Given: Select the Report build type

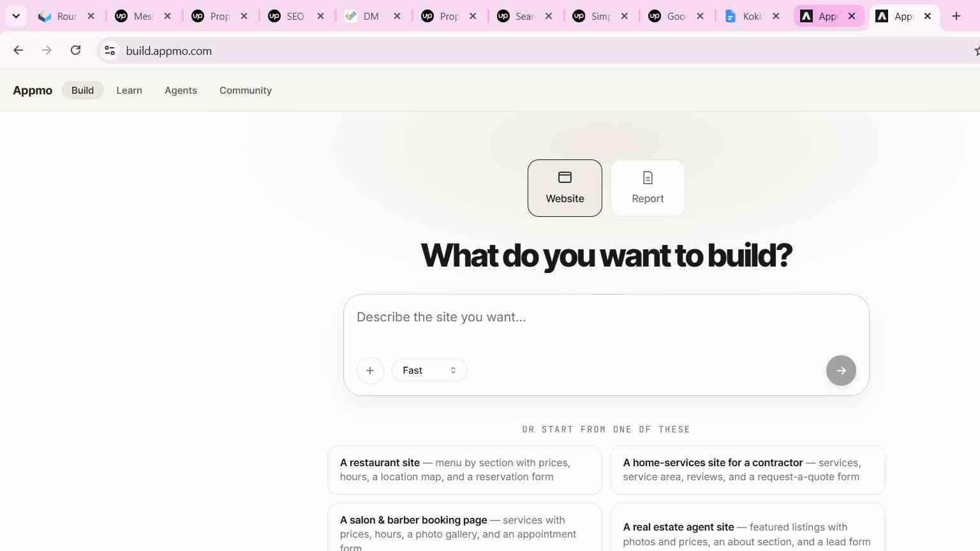Looking at the screenshot, I should click(648, 188).
